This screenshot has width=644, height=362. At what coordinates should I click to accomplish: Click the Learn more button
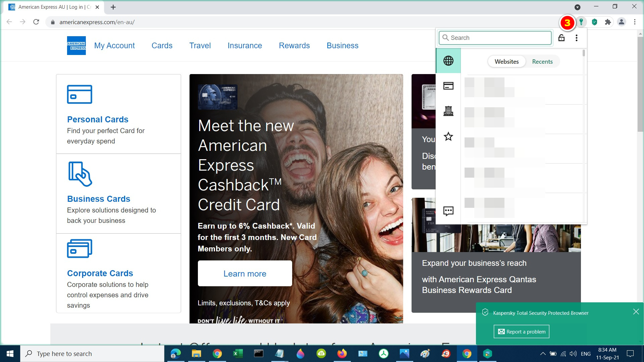pos(245,274)
